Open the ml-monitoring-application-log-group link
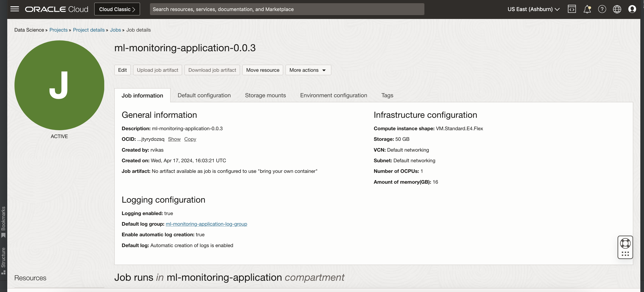644x292 pixels. point(206,224)
